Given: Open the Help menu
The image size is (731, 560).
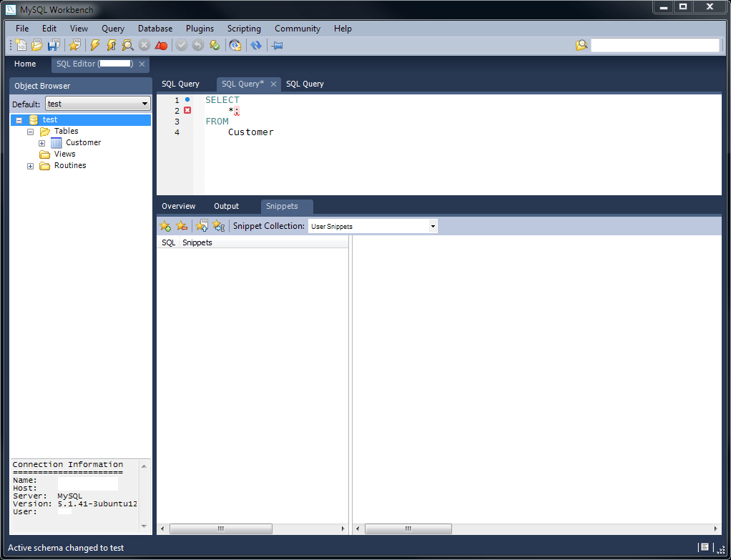Looking at the screenshot, I should click(x=343, y=29).
